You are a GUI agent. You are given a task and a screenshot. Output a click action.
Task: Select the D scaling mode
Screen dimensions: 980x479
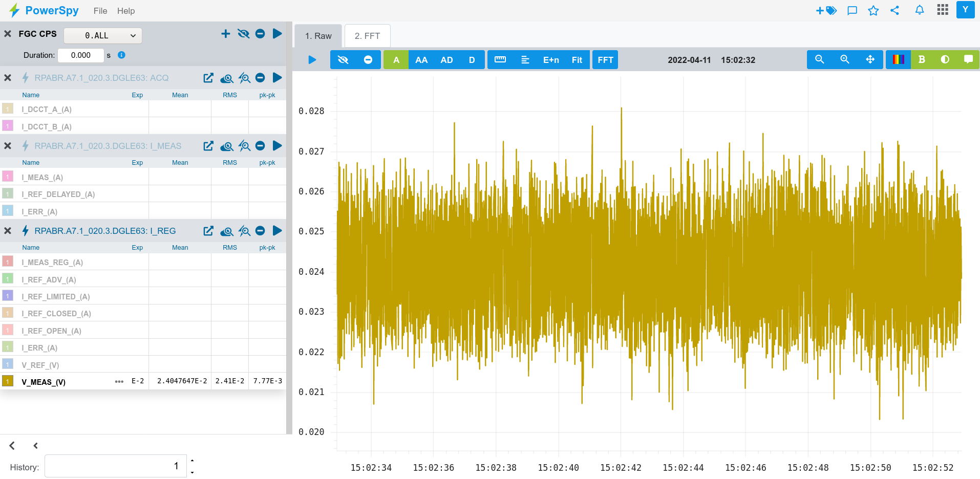pos(472,60)
